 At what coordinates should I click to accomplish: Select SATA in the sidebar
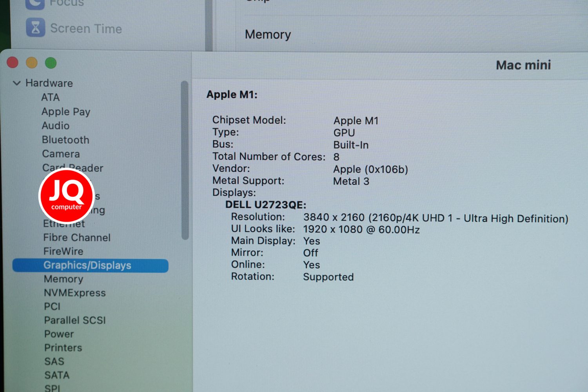click(57, 375)
